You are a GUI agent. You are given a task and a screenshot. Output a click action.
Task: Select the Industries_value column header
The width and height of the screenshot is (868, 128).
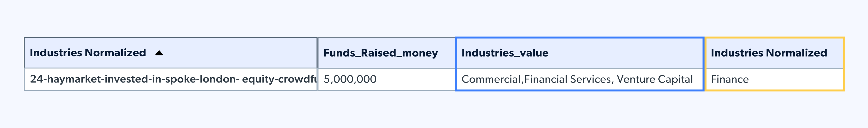click(505, 53)
